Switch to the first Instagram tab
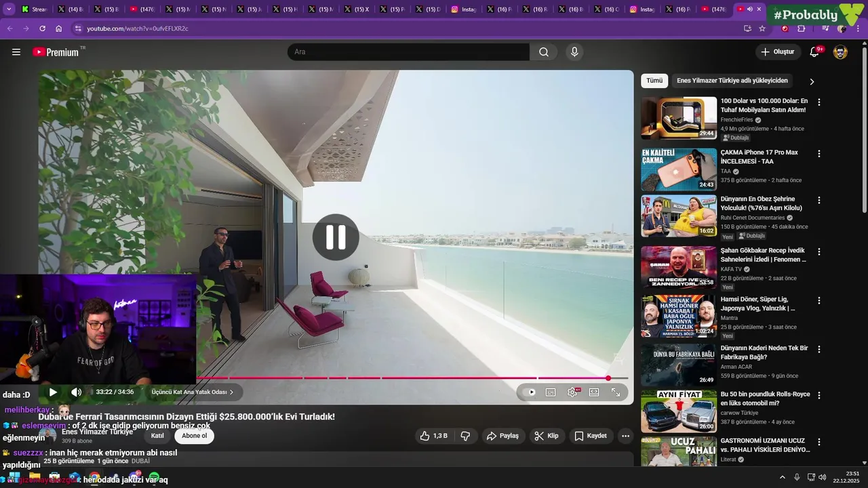Screen dimensions: 868x488 point(464,9)
